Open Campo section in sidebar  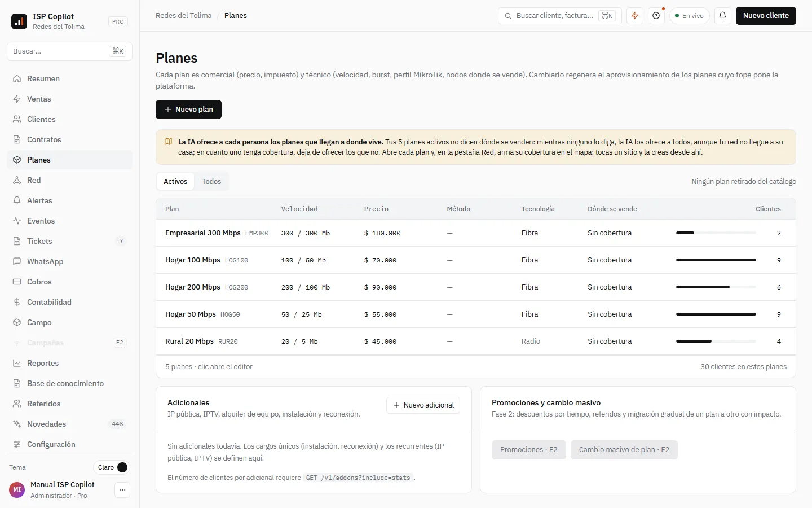[69, 322]
